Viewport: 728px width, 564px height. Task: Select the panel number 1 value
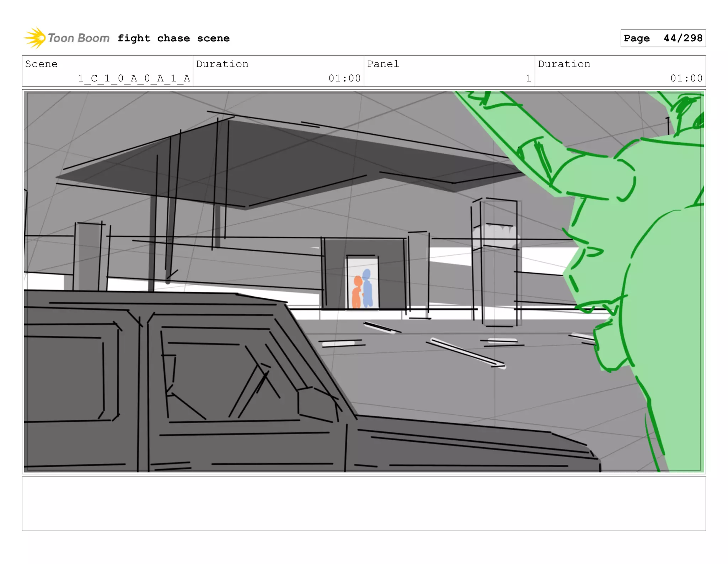click(x=529, y=78)
